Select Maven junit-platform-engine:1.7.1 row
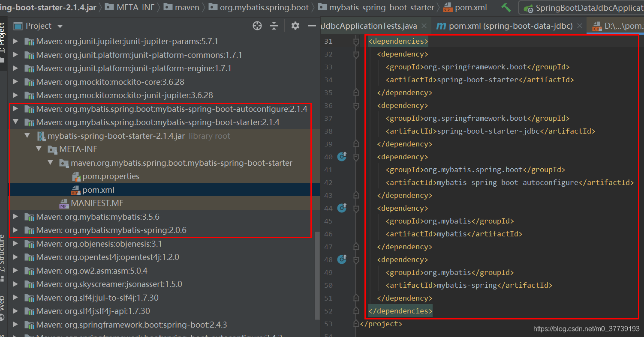 [164, 69]
